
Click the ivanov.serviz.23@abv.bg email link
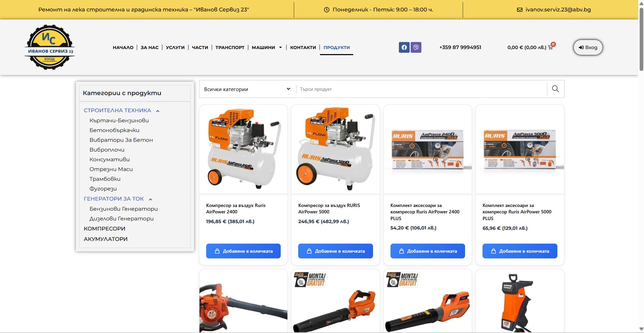click(558, 10)
